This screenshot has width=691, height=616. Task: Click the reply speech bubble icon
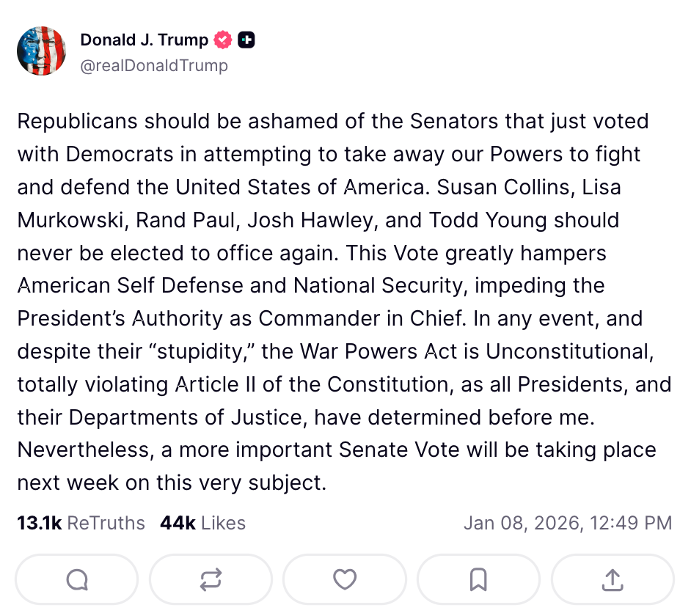pyautogui.click(x=76, y=580)
